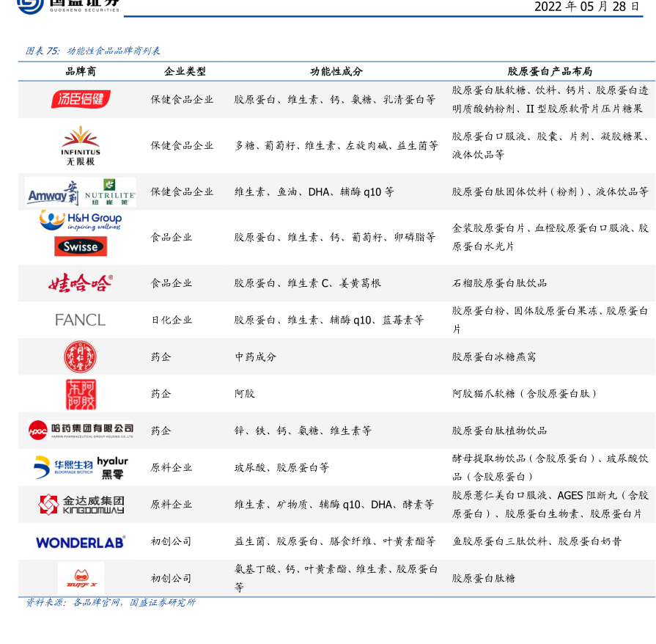656x644 pixels.
Task: Click the FANCL logo
Action: 81,321
